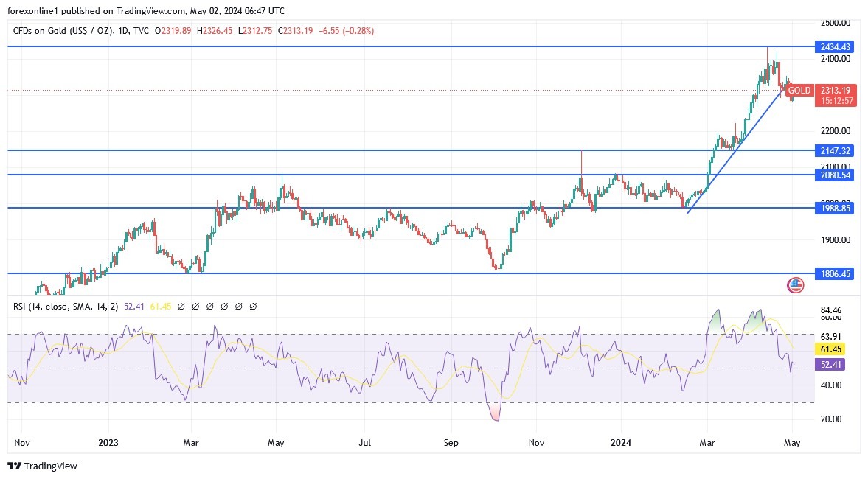Viewport: 868px width, 479px height.
Task: Click the 2080.54 horizontal line price label
Action: tap(836, 175)
